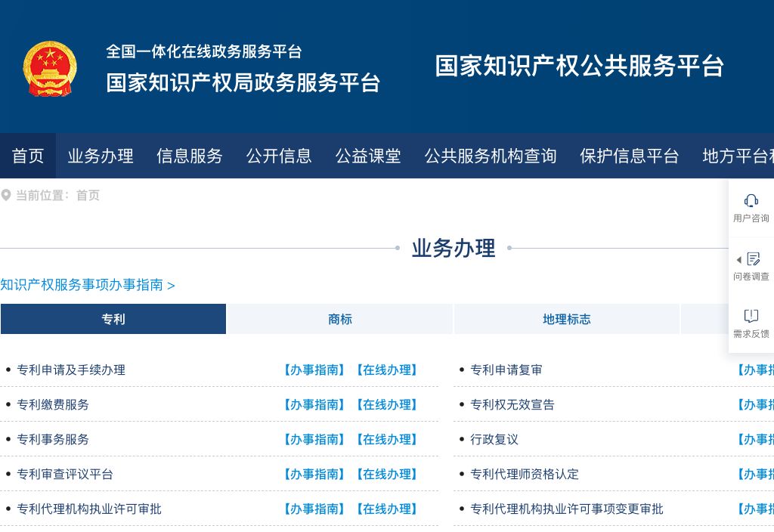Click the 国家知识产权局政务服务平台 logo text
The image size is (774, 532).
[243, 82]
